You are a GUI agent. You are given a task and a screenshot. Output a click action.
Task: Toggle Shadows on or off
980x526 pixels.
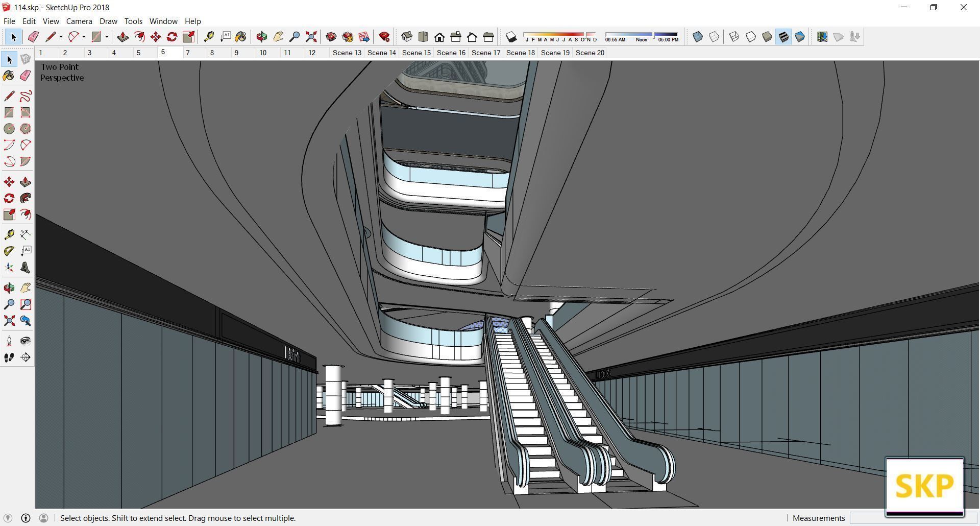[x=511, y=37]
